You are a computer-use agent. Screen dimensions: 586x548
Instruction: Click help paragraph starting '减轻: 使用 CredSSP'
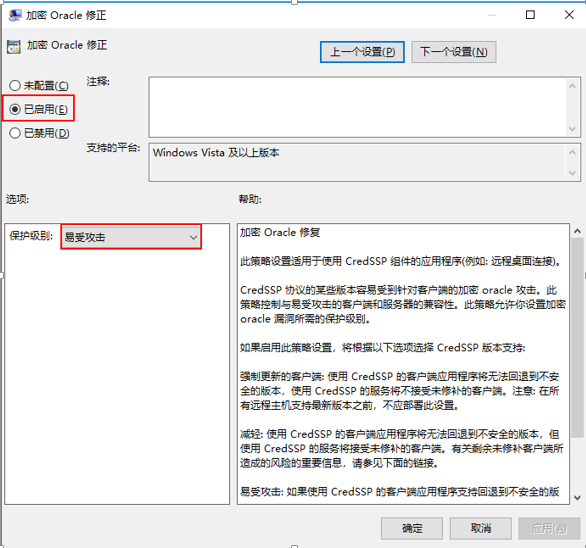pos(402,449)
